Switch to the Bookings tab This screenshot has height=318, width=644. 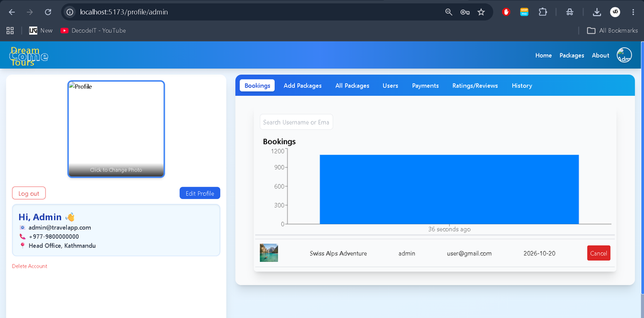257,86
